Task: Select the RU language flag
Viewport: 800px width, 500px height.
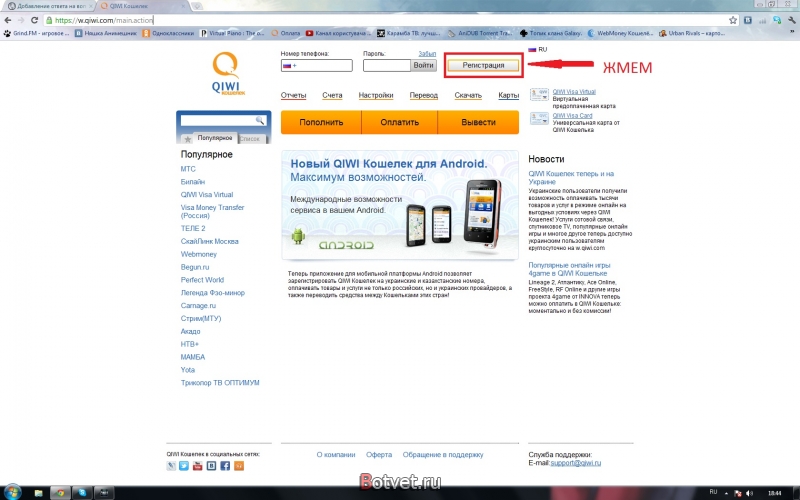Action: (x=532, y=49)
